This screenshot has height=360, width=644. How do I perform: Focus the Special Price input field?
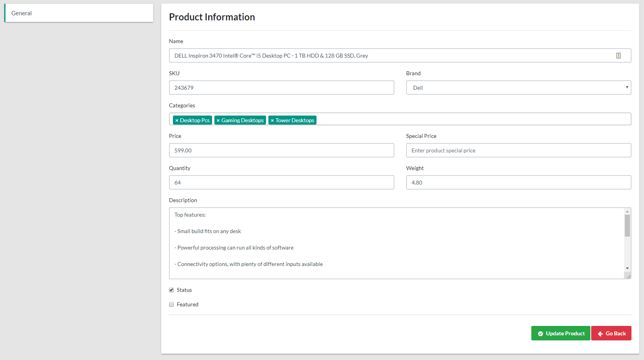(x=518, y=150)
